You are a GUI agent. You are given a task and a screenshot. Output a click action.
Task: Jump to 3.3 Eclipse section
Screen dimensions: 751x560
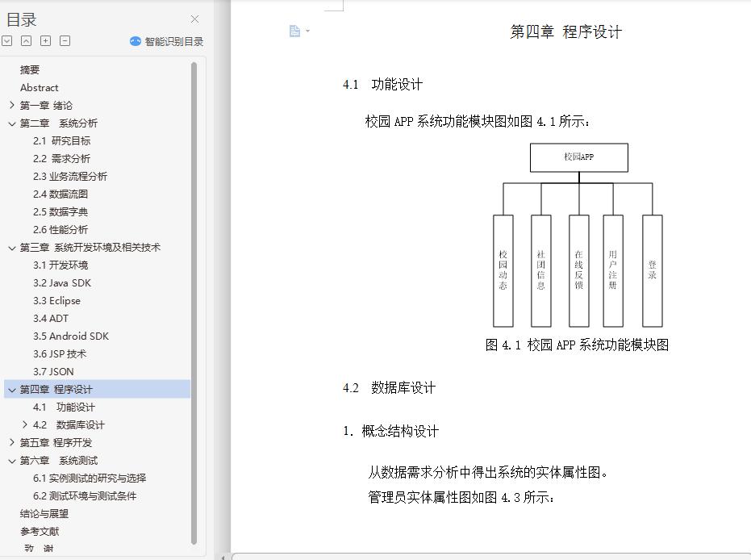point(57,300)
